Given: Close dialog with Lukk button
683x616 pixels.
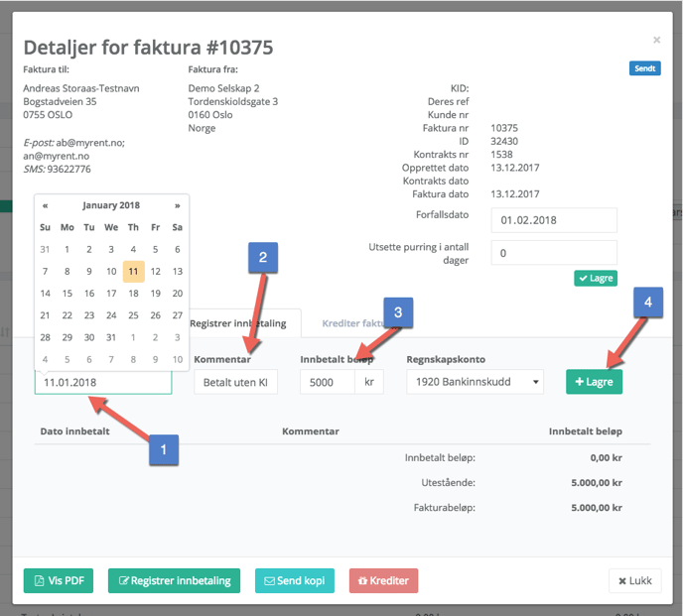Looking at the screenshot, I should pyautogui.click(x=634, y=580).
